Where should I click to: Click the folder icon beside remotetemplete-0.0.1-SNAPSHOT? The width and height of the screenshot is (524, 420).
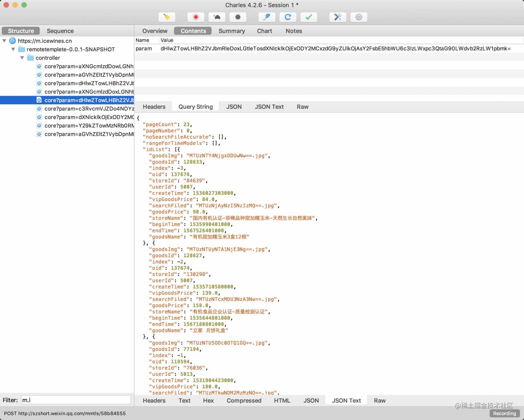(21, 49)
